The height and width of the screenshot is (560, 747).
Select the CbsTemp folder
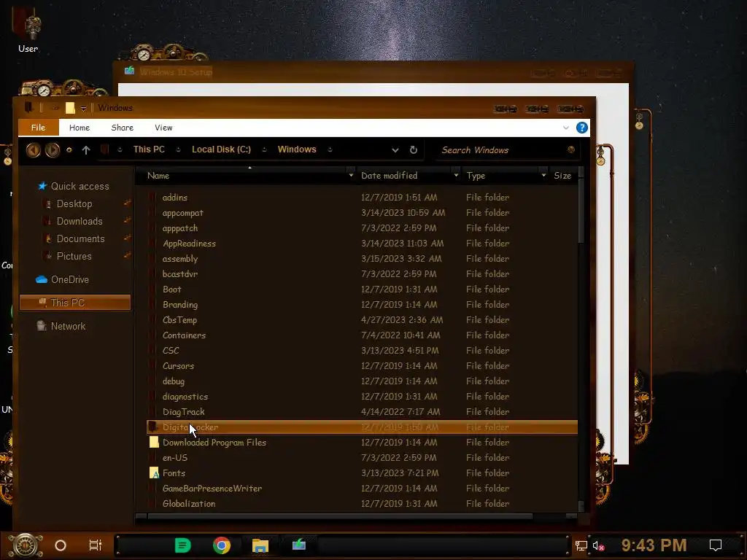(x=362, y=320)
